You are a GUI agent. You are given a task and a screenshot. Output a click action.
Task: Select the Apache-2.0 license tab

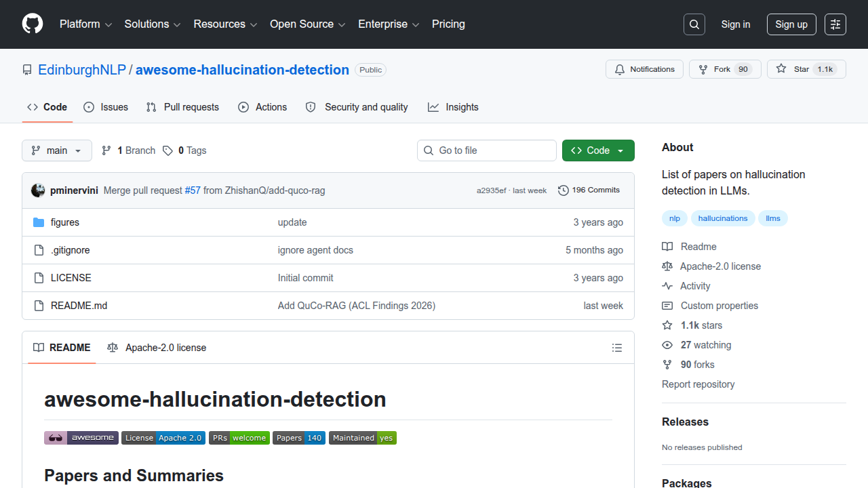pyautogui.click(x=157, y=348)
